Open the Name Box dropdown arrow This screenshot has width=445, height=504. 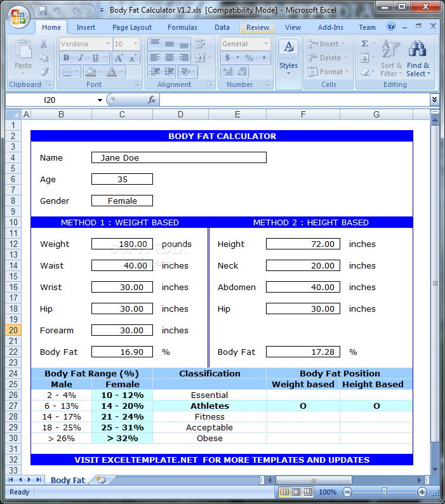[x=100, y=100]
